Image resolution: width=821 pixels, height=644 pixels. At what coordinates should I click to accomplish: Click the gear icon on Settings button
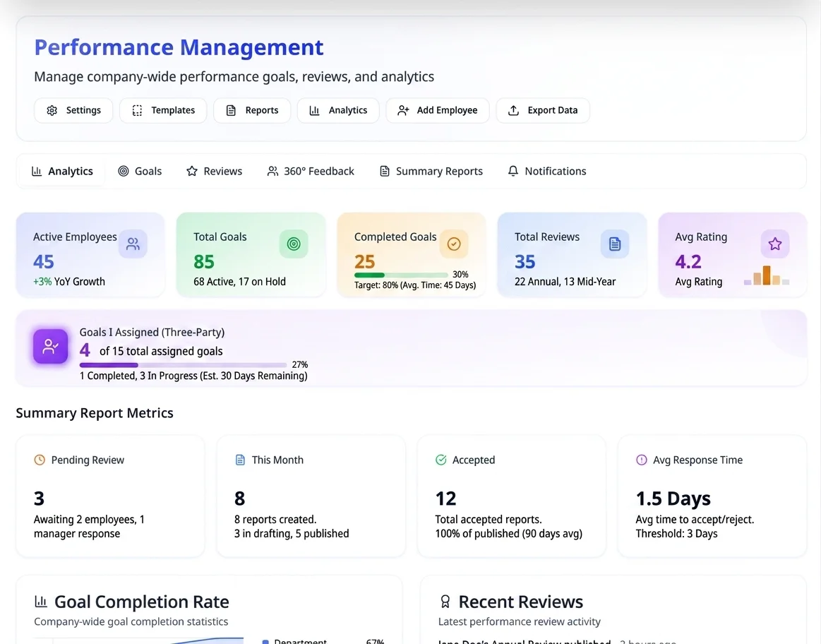click(x=52, y=110)
